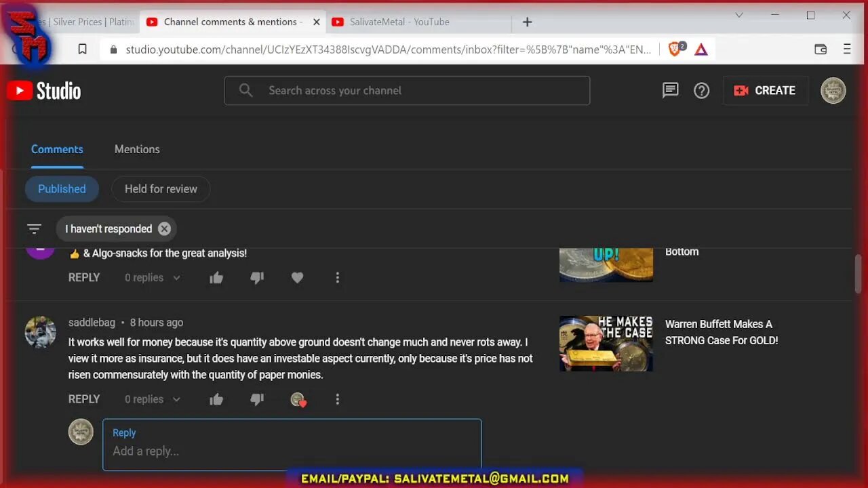Open the Brave wallet icon

tap(821, 49)
